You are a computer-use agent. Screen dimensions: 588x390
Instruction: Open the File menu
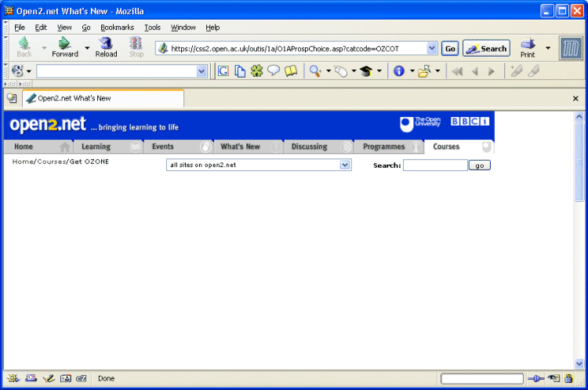[x=20, y=27]
